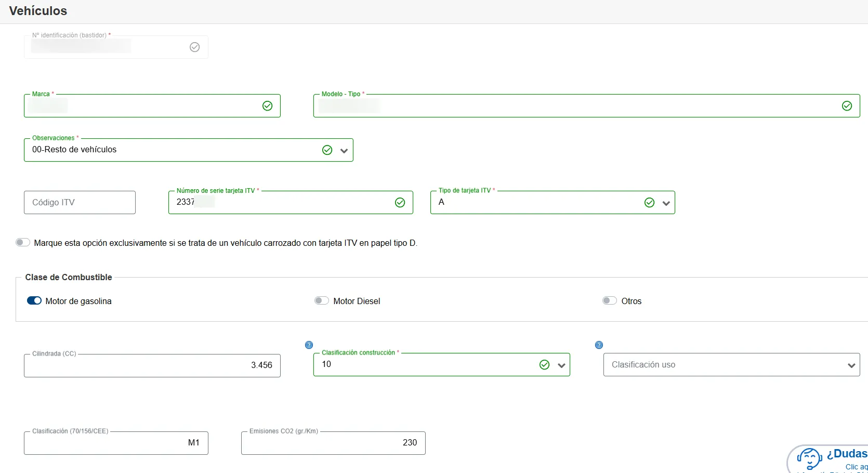
Task: Enable the Motor Diesel toggle
Action: coord(321,301)
